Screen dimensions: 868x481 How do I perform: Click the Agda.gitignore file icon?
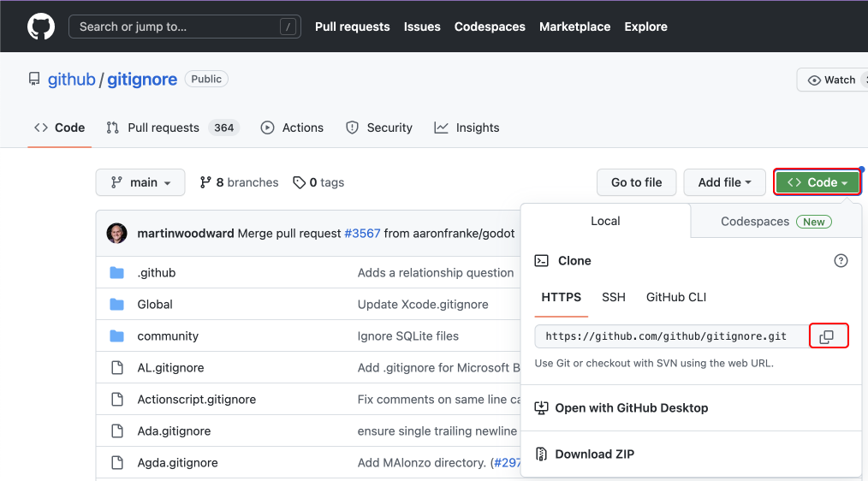pyautogui.click(x=116, y=463)
